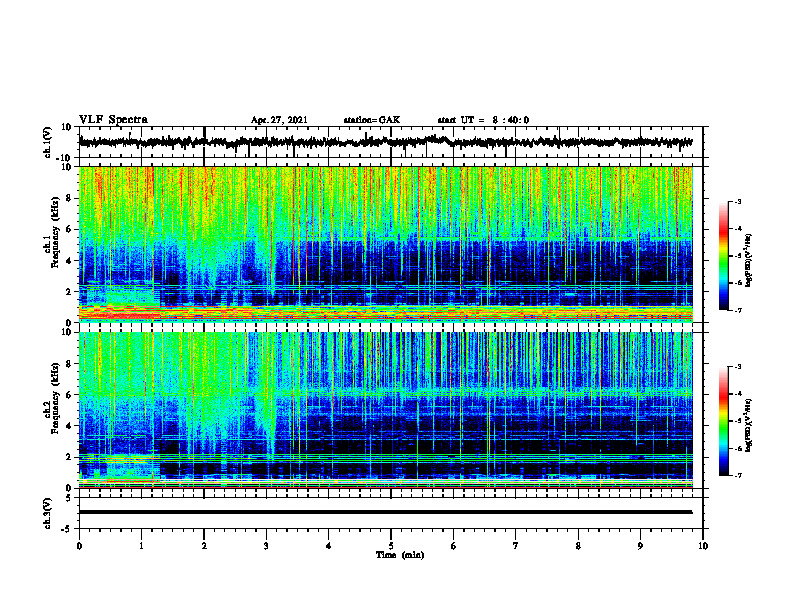The image size is (792, 612).
Task: Click the ch.1 spectrogram color scale bar
Action: [x=723, y=256]
